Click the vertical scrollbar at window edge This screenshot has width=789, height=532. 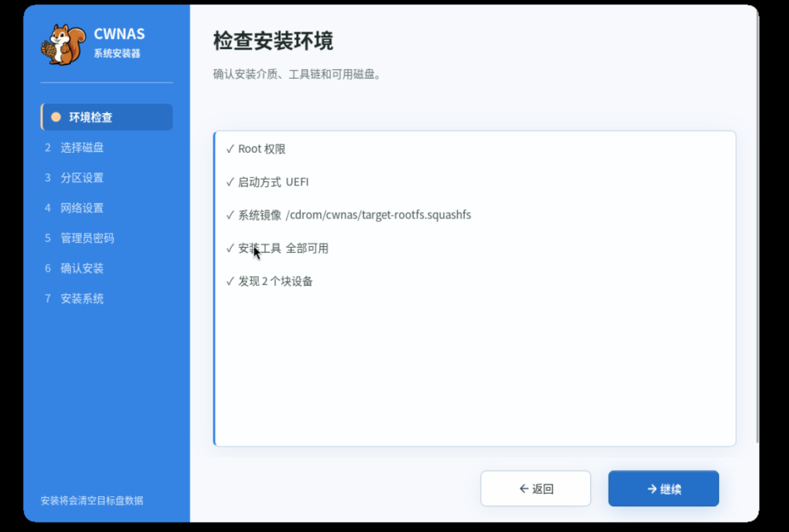click(x=758, y=227)
